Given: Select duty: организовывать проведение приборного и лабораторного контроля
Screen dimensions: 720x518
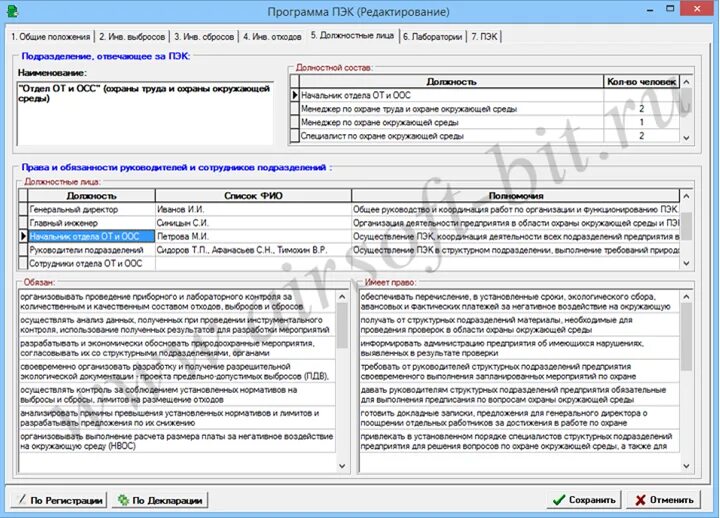Looking at the screenshot, I should (x=177, y=301).
